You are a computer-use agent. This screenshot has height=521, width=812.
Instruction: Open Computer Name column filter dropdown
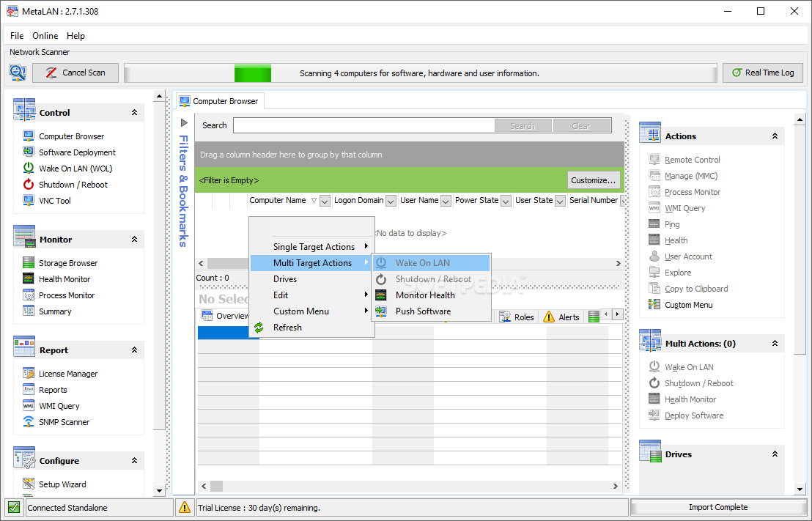(325, 201)
